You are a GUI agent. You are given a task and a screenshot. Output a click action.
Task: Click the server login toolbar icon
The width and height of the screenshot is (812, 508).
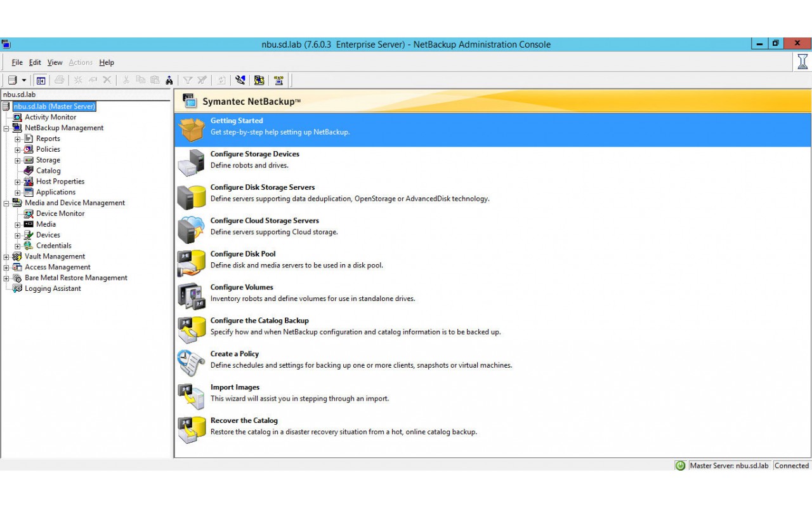tap(12, 80)
